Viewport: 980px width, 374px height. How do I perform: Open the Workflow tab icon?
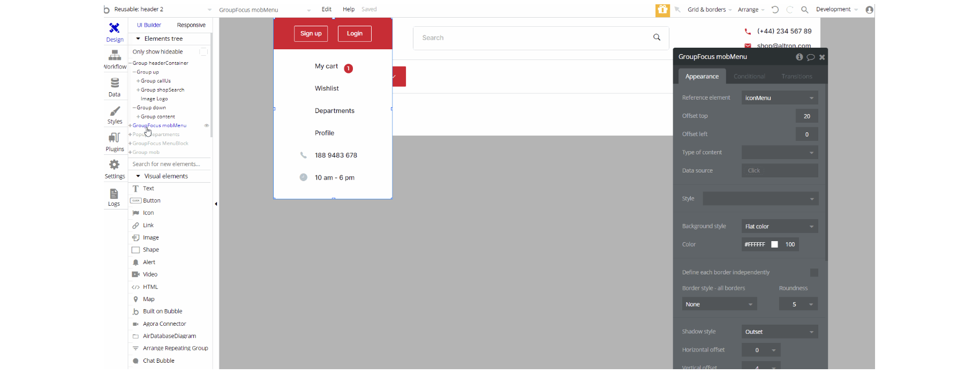pos(115,55)
